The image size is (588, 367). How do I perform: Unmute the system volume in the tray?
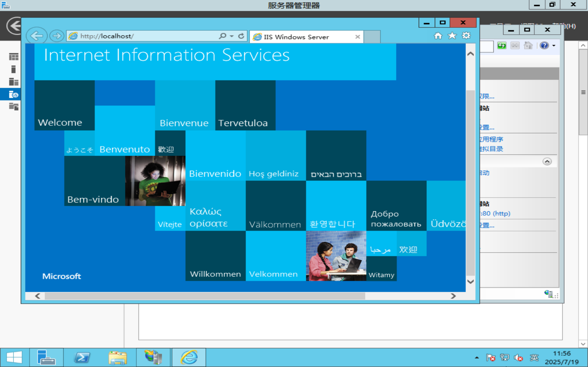518,357
